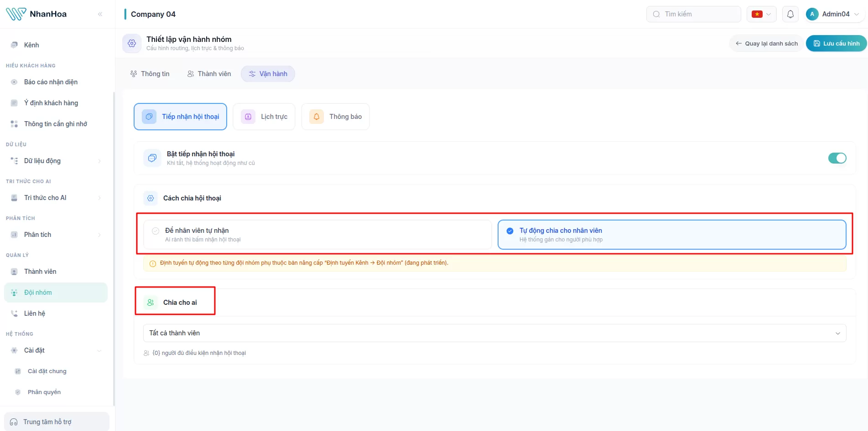Select Để nhân viên tự nhận option
Viewport: 868px width, 431px height.
(317, 235)
